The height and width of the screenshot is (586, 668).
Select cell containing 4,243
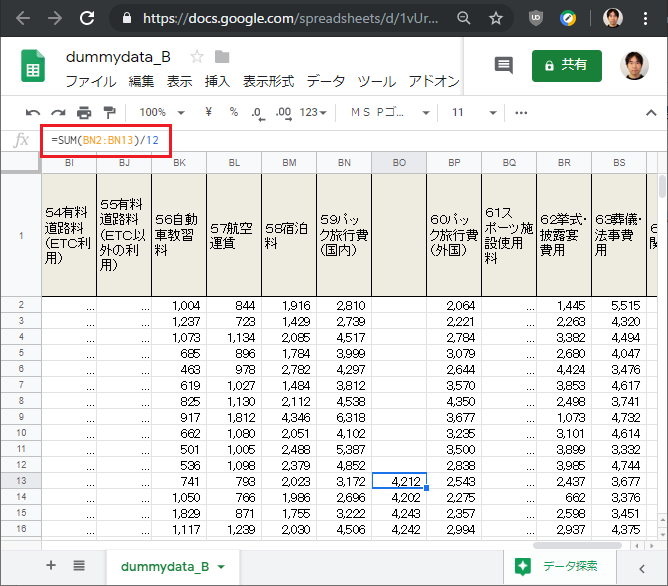pyautogui.click(x=399, y=513)
